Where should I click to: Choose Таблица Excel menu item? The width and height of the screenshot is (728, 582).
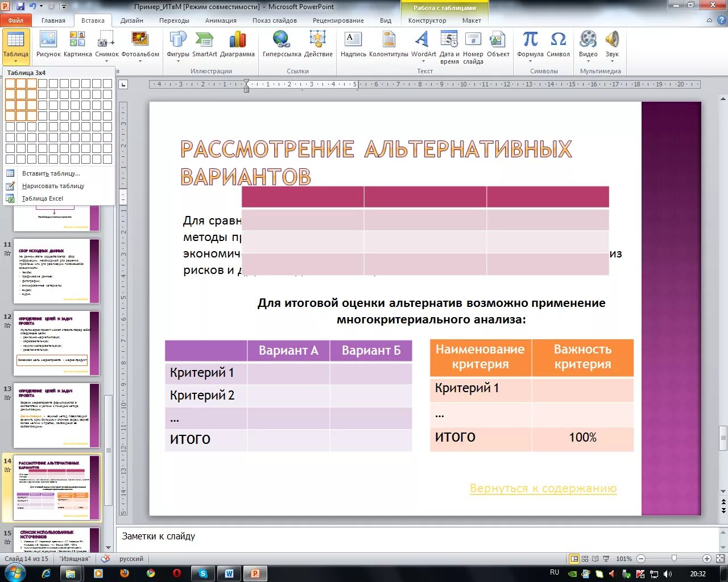pos(59,198)
